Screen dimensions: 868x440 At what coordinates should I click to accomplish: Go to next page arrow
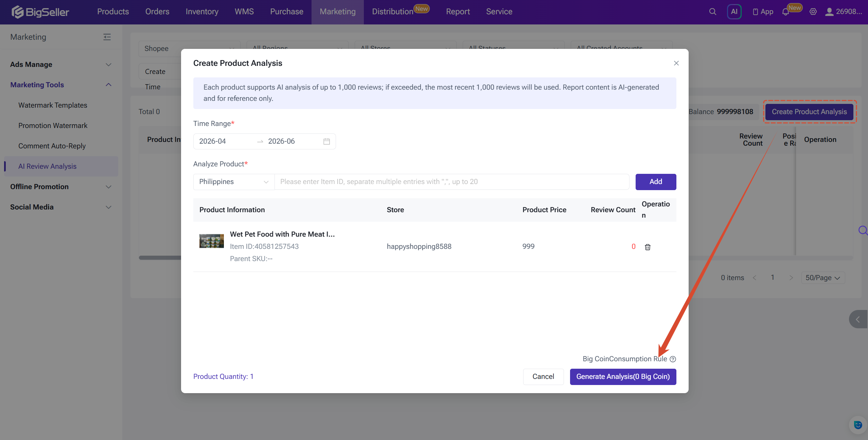[791, 278]
